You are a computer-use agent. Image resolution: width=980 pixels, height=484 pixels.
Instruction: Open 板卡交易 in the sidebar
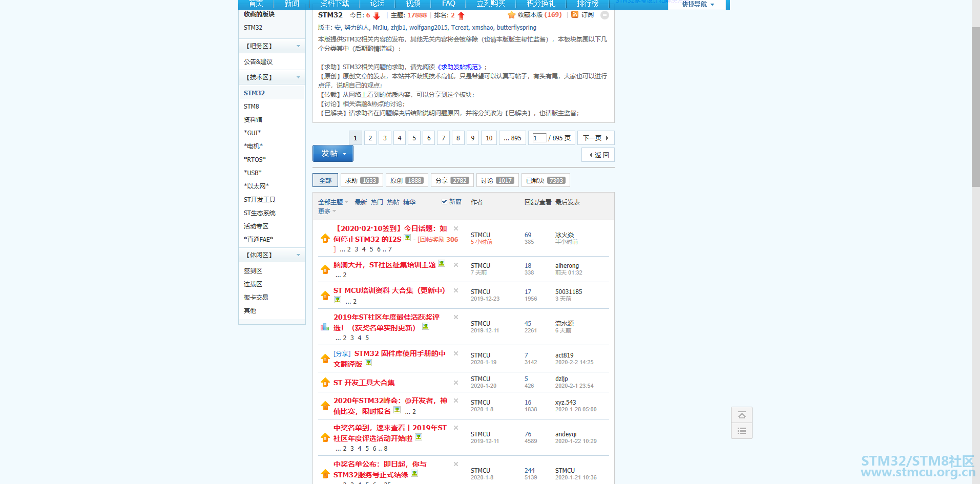[x=256, y=298]
